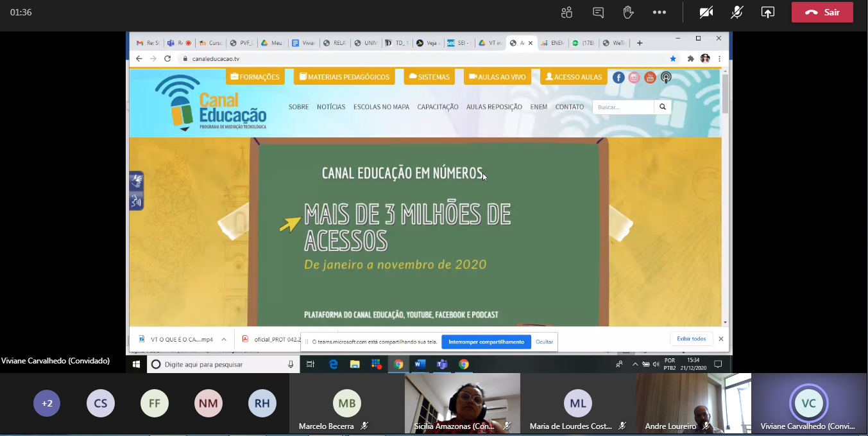
Task: Show the Teams meeting participants panel
Action: (x=566, y=12)
